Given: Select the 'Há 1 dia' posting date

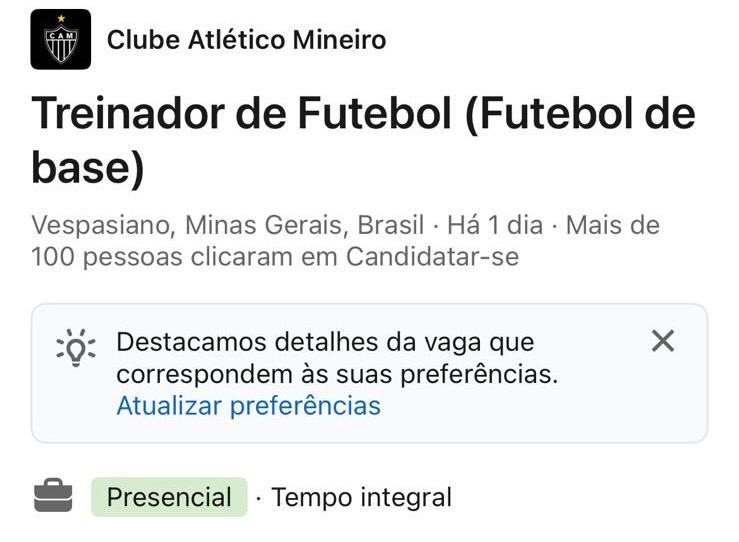Looking at the screenshot, I should pyautogui.click(x=495, y=225).
